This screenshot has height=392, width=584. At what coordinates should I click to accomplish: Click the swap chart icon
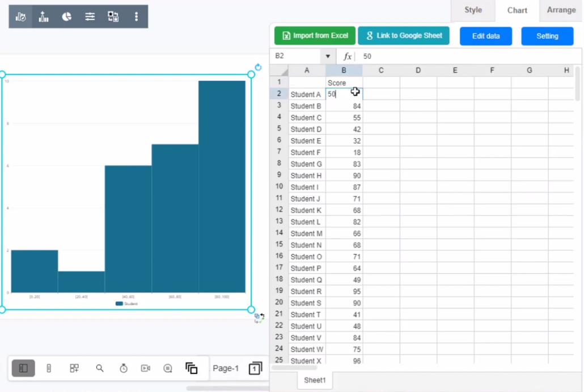tap(113, 17)
